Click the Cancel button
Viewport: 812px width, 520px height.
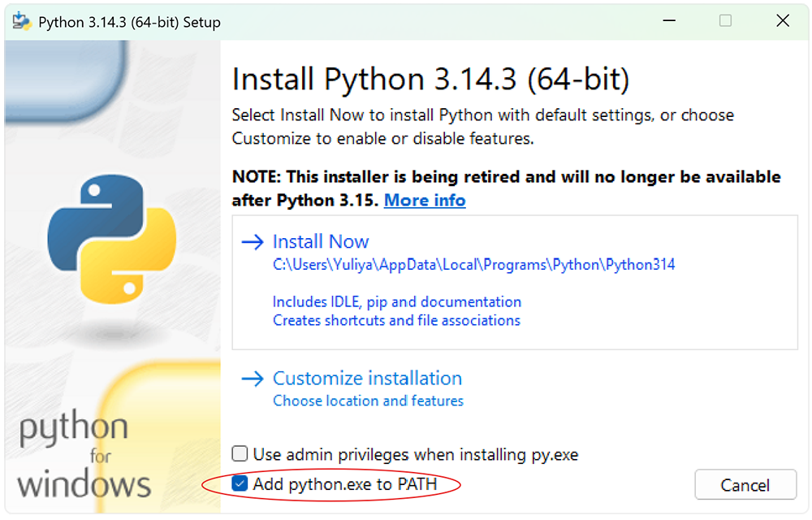tap(745, 484)
